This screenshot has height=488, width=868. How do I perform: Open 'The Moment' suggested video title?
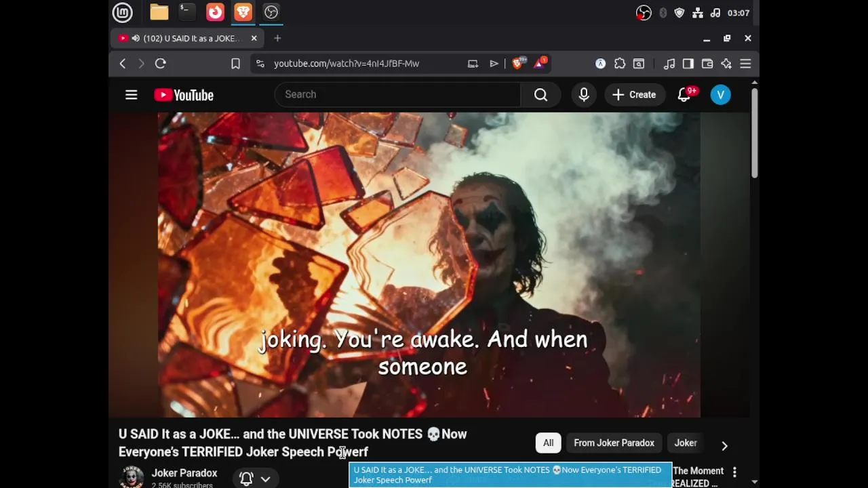698,476
